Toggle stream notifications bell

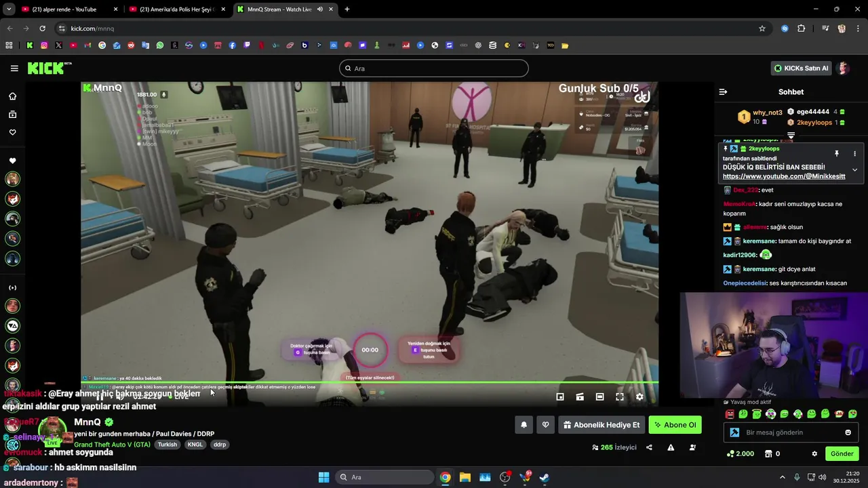click(524, 425)
